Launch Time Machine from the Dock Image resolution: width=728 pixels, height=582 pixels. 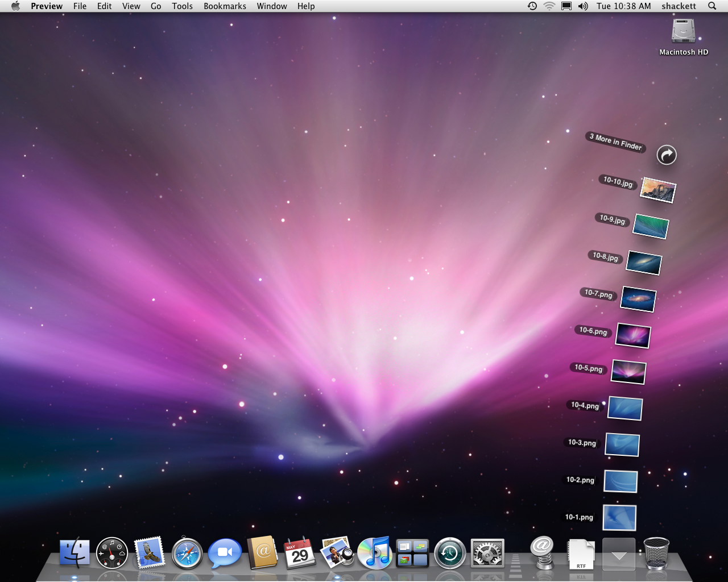[x=450, y=553]
